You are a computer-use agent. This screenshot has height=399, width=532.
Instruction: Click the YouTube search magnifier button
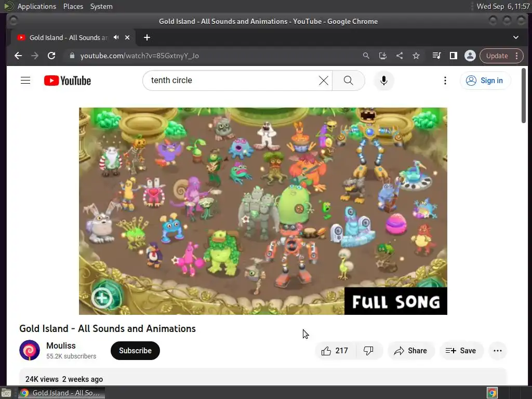tap(349, 81)
